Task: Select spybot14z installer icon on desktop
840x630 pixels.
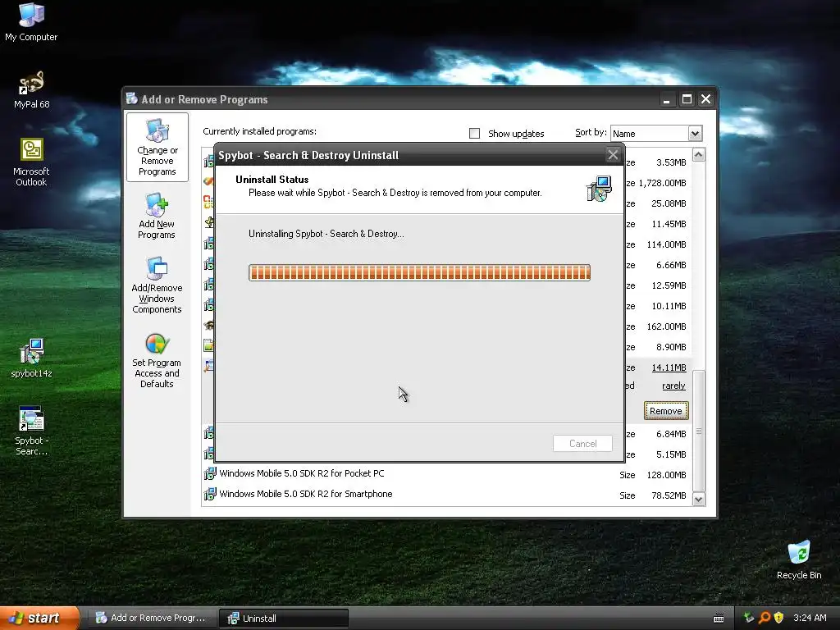Action: coord(31,358)
